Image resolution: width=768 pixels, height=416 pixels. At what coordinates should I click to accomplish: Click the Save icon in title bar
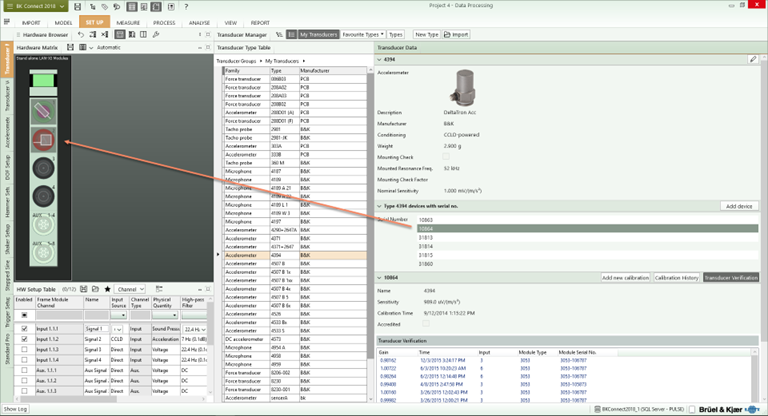(79, 6)
